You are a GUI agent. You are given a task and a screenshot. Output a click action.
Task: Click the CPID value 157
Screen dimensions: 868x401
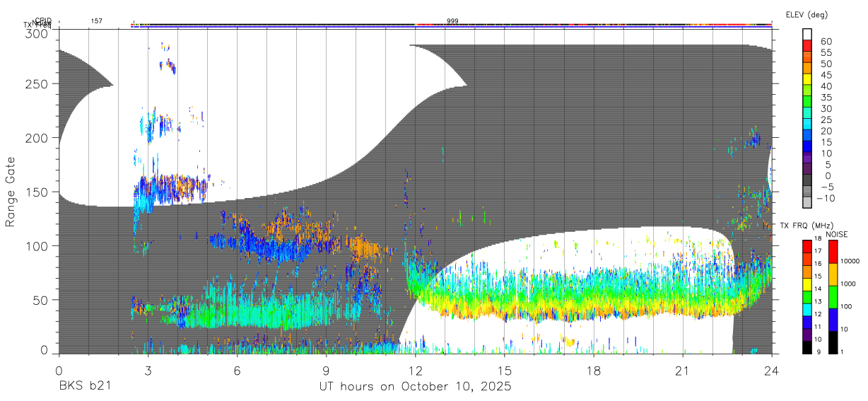pyautogui.click(x=96, y=21)
